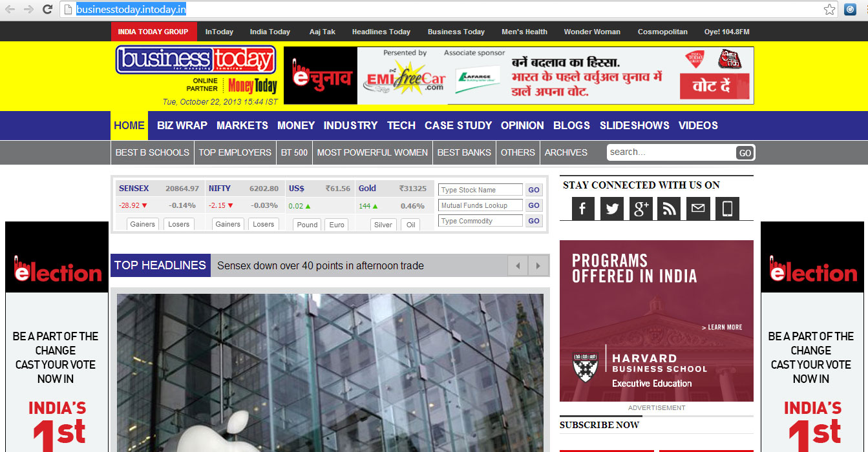Screen dimensions: 868x452
Task: Open the Aaj Tak link
Action: click(x=323, y=32)
